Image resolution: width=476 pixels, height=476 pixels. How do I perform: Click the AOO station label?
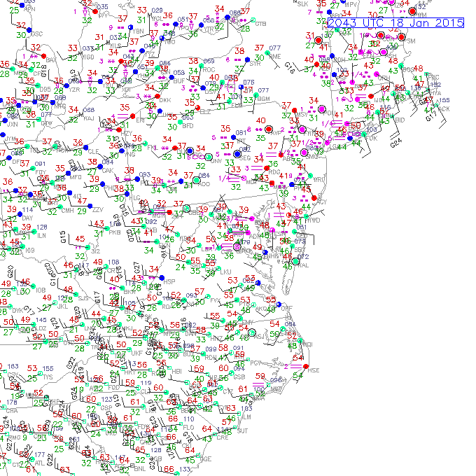coord(204,184)
